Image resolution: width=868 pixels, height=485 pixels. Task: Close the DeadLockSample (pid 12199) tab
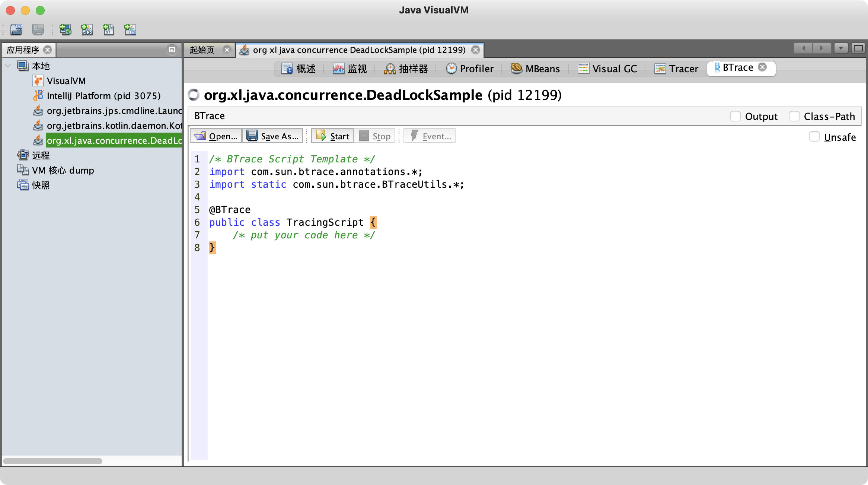point(476,50)
